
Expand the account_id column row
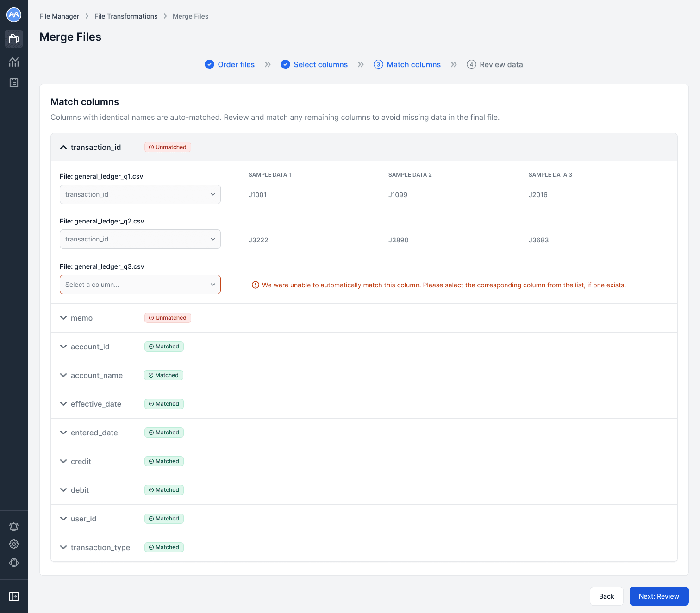364,347
